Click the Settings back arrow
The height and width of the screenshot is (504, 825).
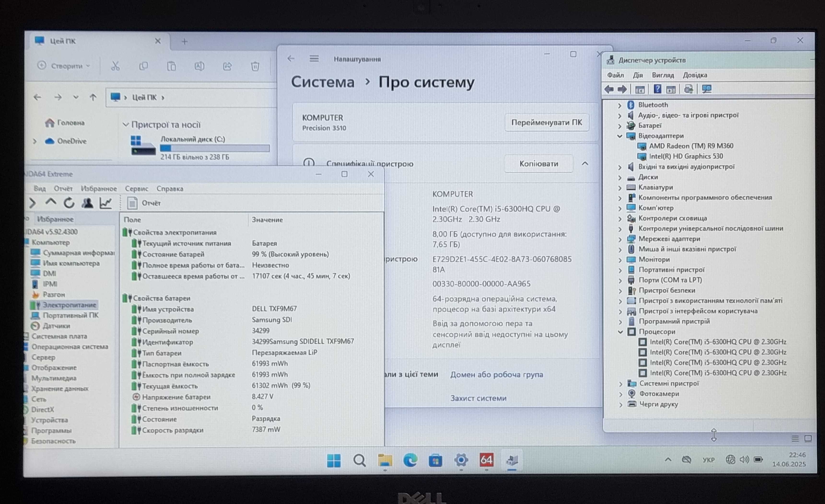[x=291, y=58]
